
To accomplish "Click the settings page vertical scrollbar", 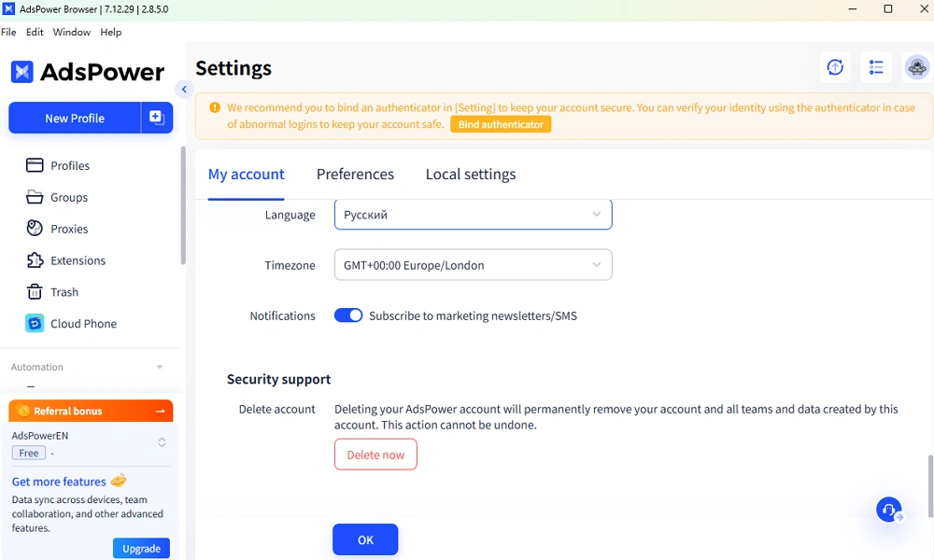I will [x=930, y=485].
